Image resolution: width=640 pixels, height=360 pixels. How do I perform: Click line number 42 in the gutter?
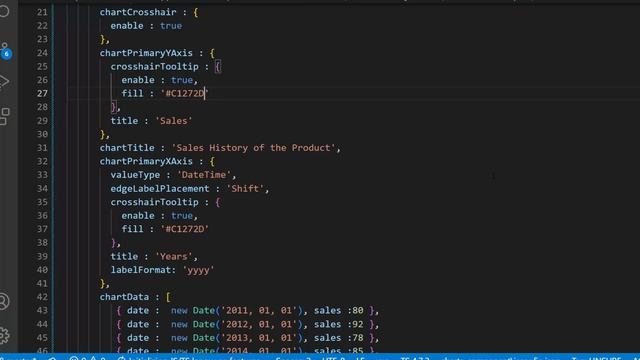coord(42,297)
